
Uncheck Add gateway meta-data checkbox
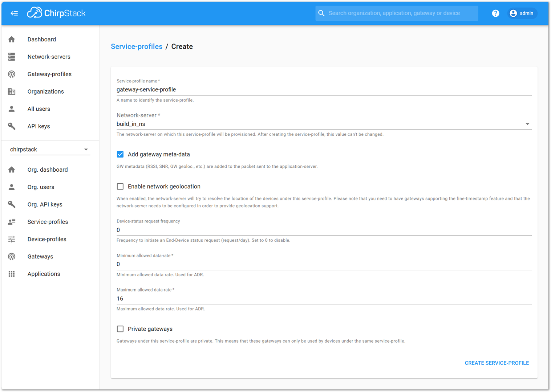coord(120,154)
